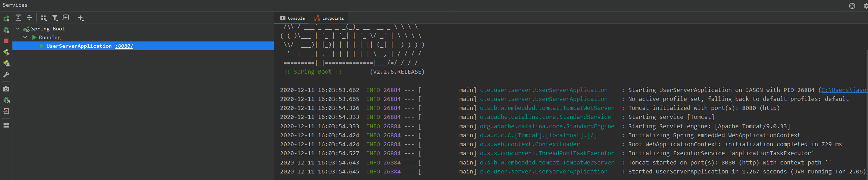868x180 pixels.
Task: Expand all services in the tree toolbar
Action: click(x=18, y=18)
